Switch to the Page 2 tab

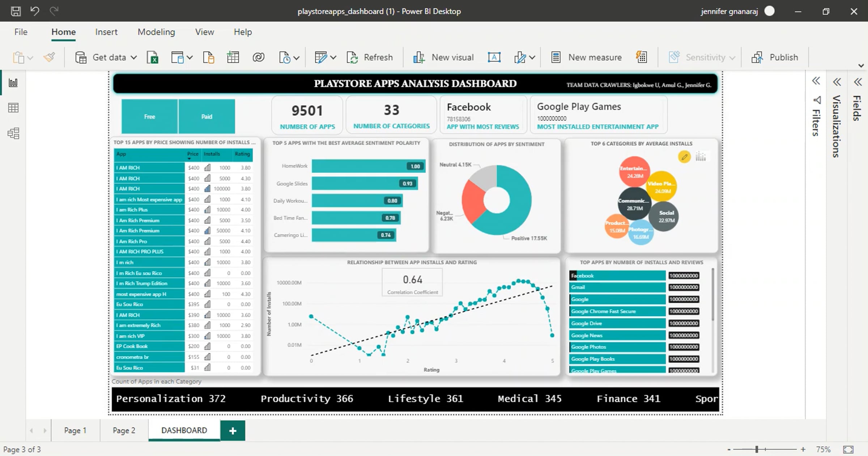point(124,430)
